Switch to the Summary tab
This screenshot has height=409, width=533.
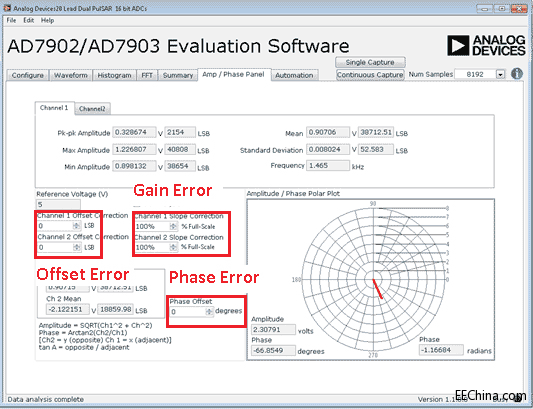click(x=178, y=75)
